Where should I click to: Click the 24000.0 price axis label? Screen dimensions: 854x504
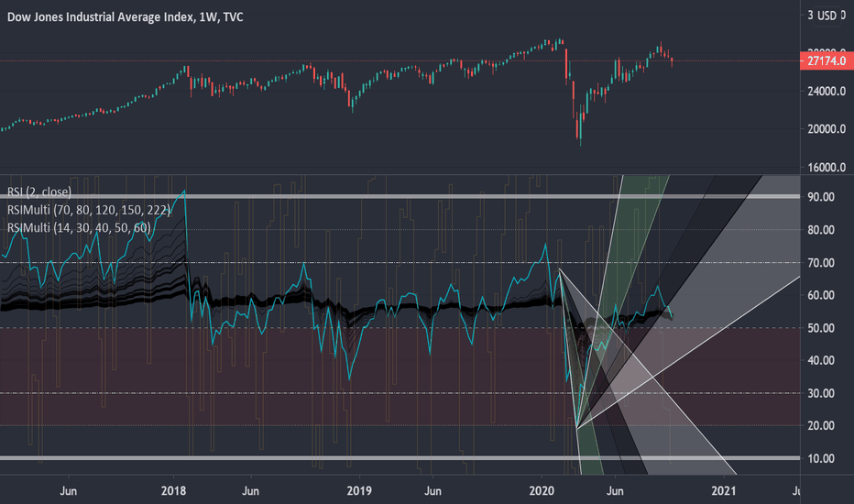pyautogui.click(x=827, y=91)
